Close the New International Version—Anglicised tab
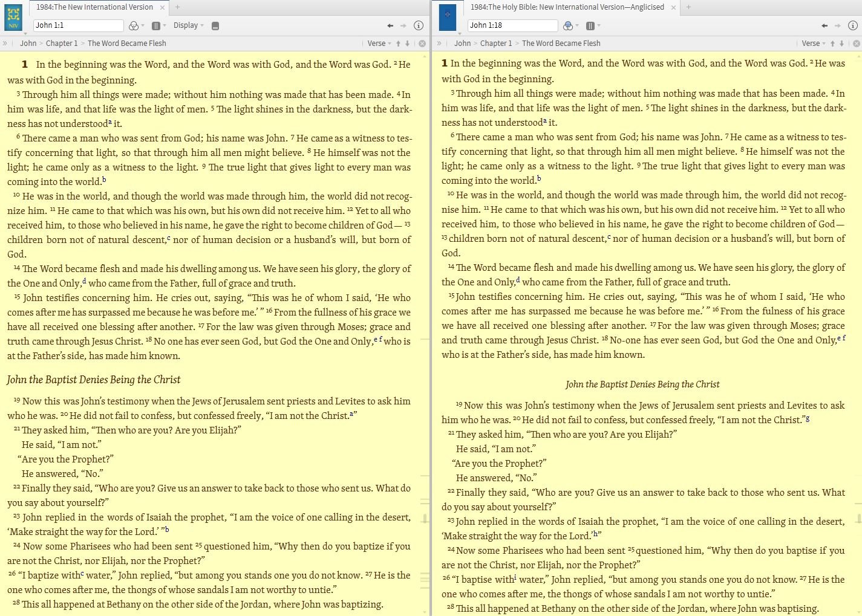The height and width of the screenshot is (616, 862). [674, 7]
